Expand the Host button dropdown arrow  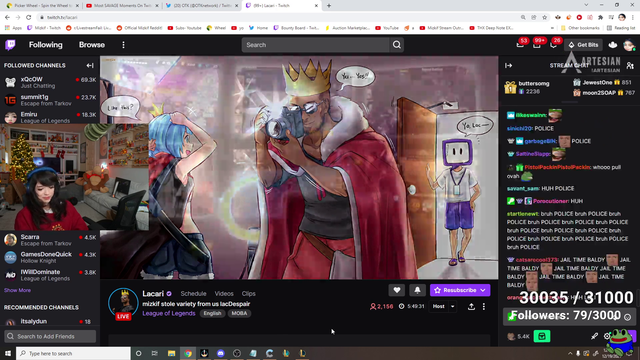pos(453,307)
